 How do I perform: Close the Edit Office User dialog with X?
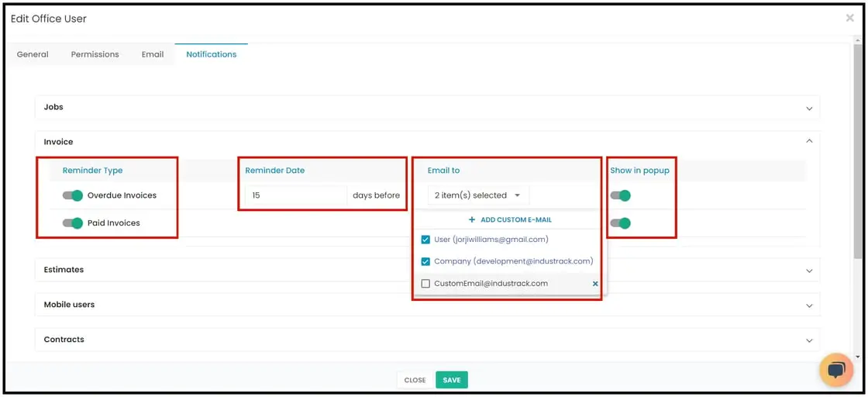tap(849, 19)
